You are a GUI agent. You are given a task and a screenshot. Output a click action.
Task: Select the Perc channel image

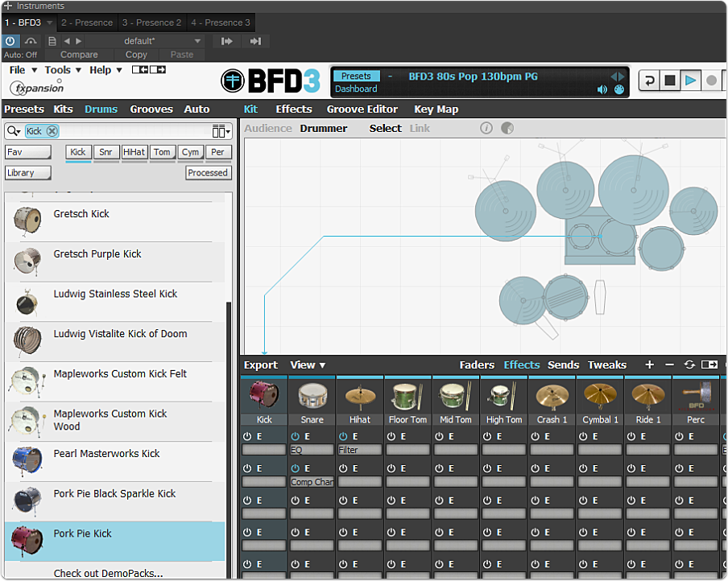point(696,396)
